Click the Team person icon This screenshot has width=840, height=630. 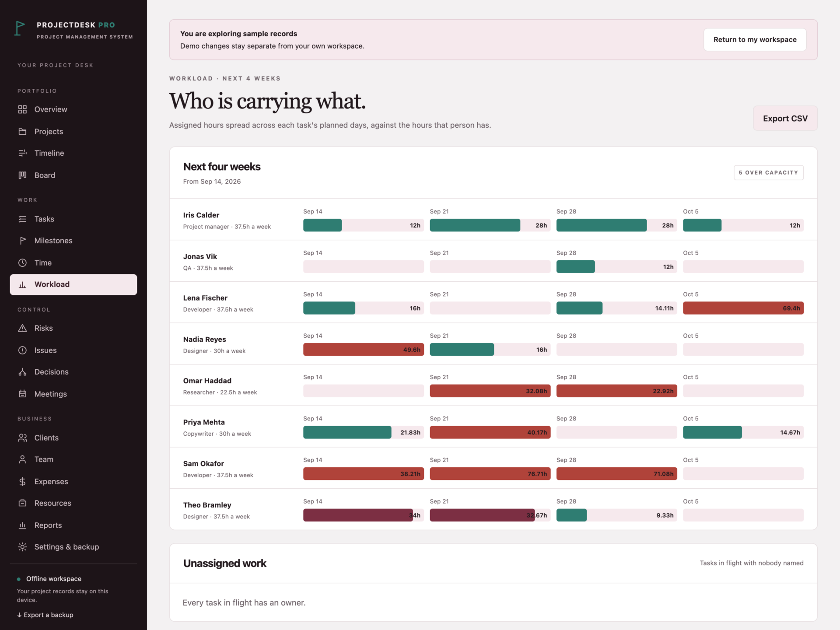click(22, 459)
